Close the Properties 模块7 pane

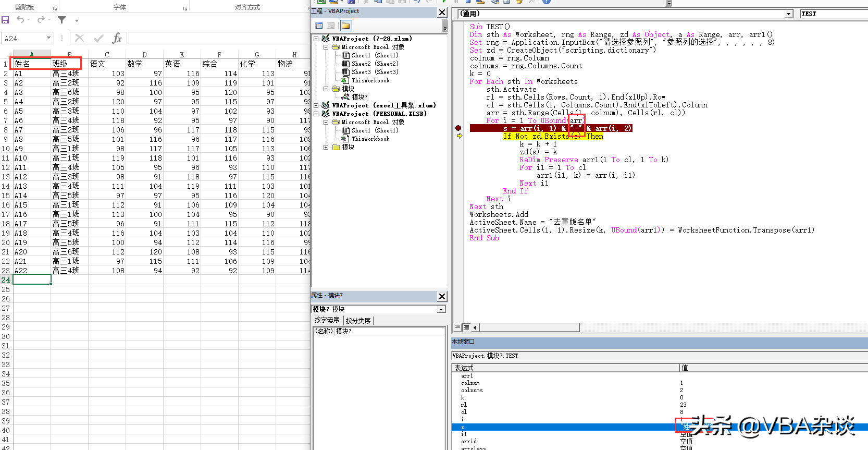442,296
